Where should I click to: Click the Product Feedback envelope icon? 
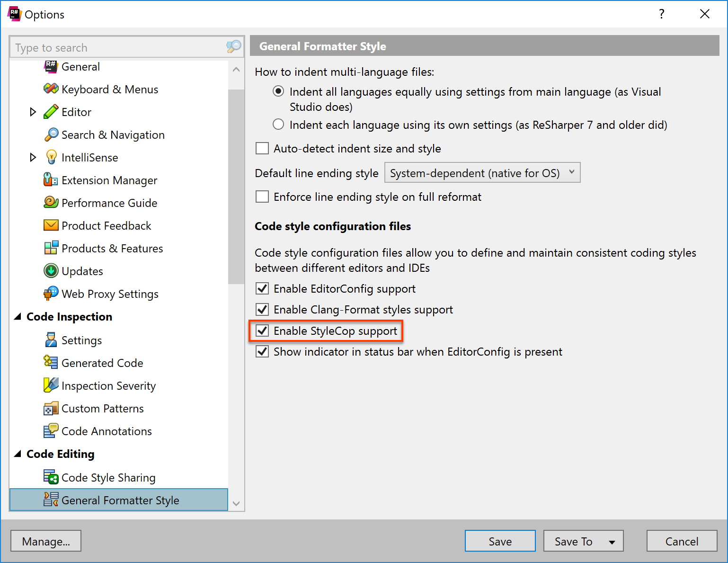tap(51, 225)
